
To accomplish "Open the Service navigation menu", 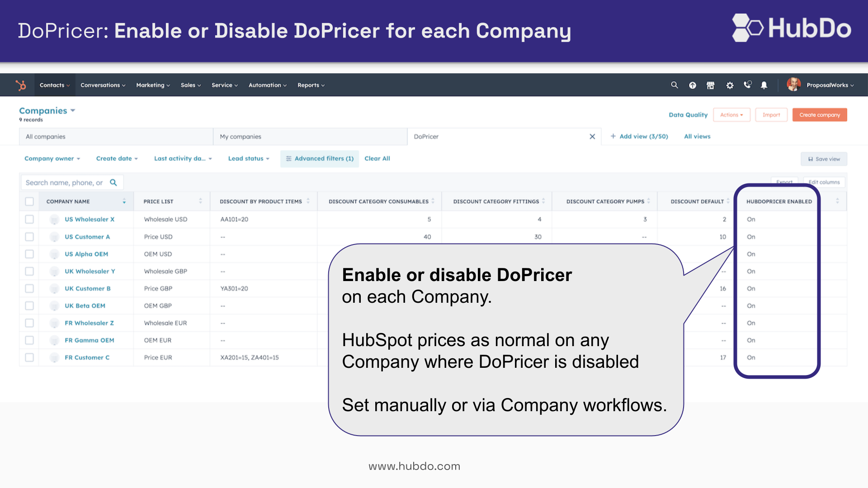I will click(225, 85).
